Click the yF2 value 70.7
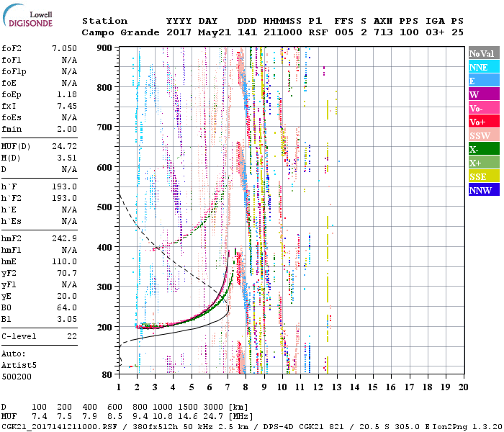The image size is (504, 432). 67,273
